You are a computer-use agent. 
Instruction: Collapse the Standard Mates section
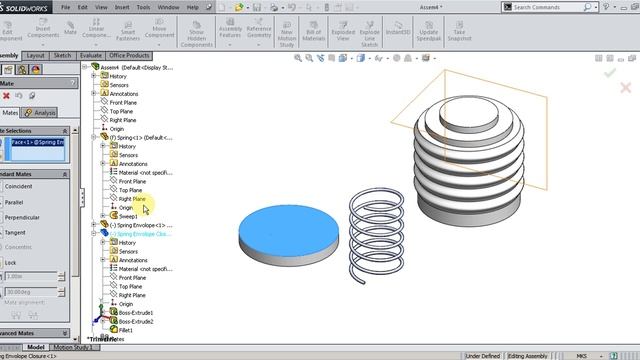tap(64, 174)
